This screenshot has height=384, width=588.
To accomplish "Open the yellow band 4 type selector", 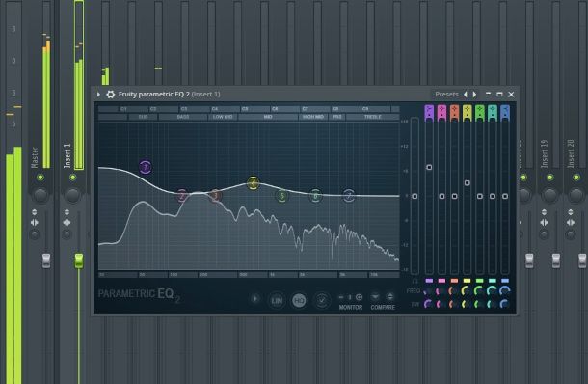I will click(x=467, y=112).
